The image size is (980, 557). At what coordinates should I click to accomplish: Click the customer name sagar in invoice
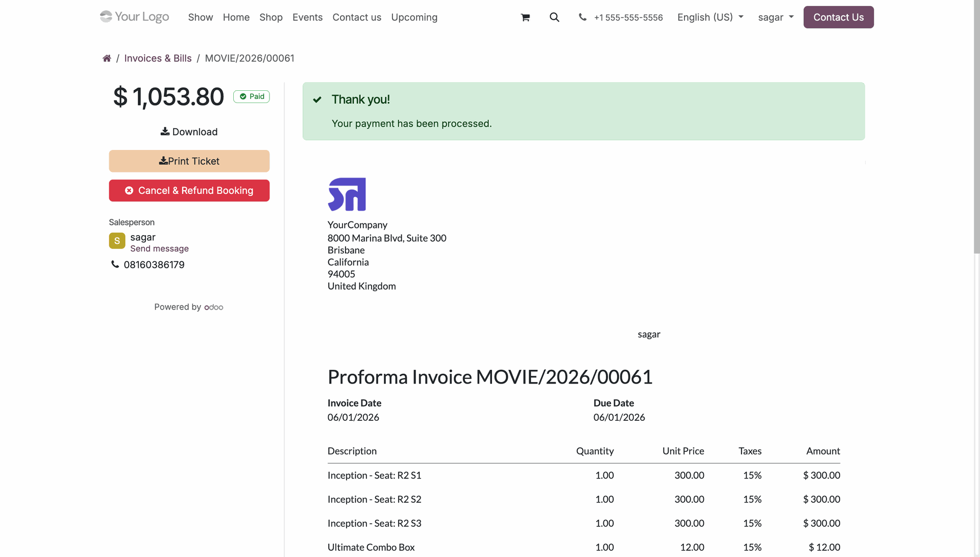[x=649, y=335]
